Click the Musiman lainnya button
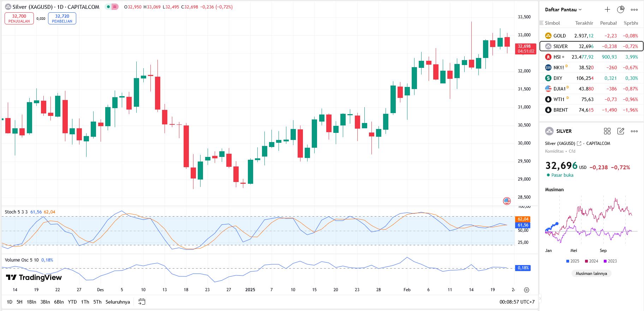Screen dimensions: 644x311 pyautogui.click(x=591, y=274)
